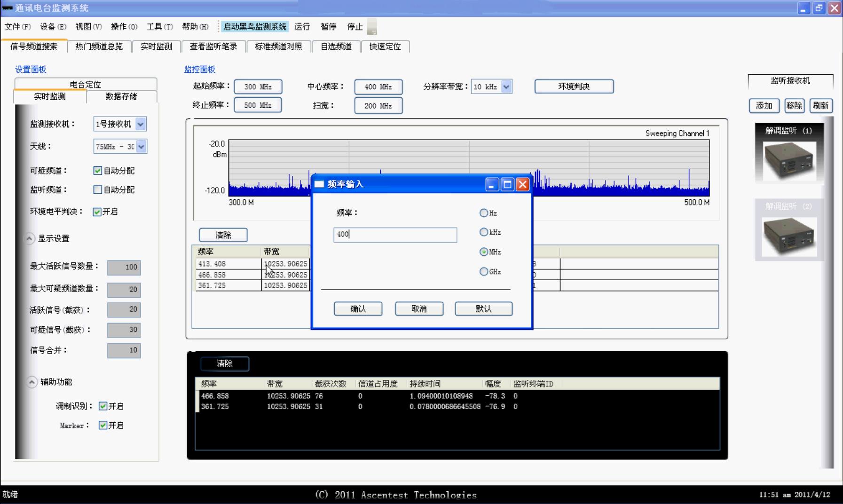Image resolution: width=843 pixels, height=504 pixels.
Task: Select the Hz unit radio button
Action: [x=483, y=213]
